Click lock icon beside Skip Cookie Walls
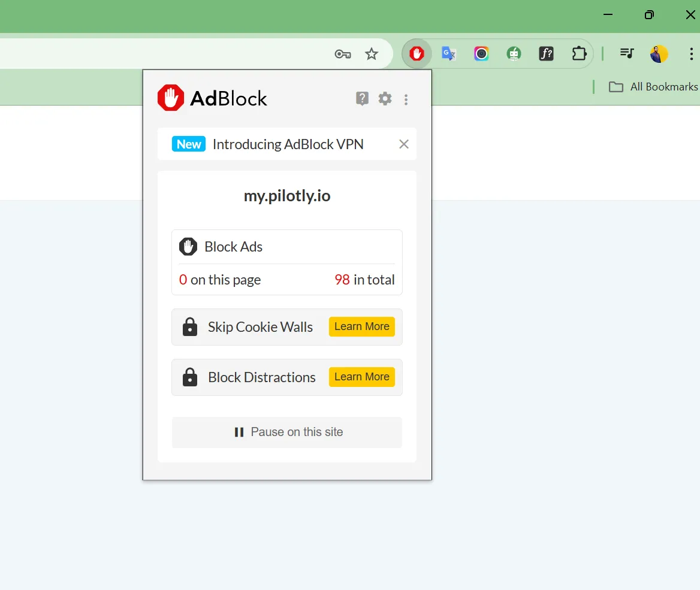700x590 pixels. point(190,327)
